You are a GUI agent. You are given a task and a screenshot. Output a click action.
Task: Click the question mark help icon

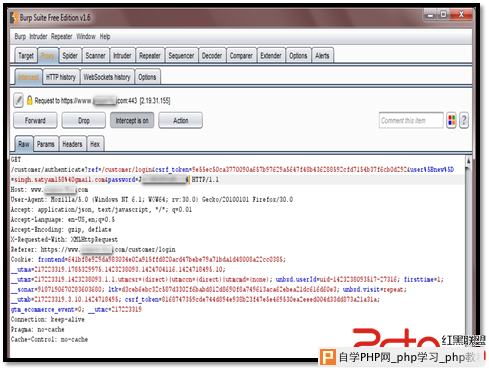click(x=464, y=120)
